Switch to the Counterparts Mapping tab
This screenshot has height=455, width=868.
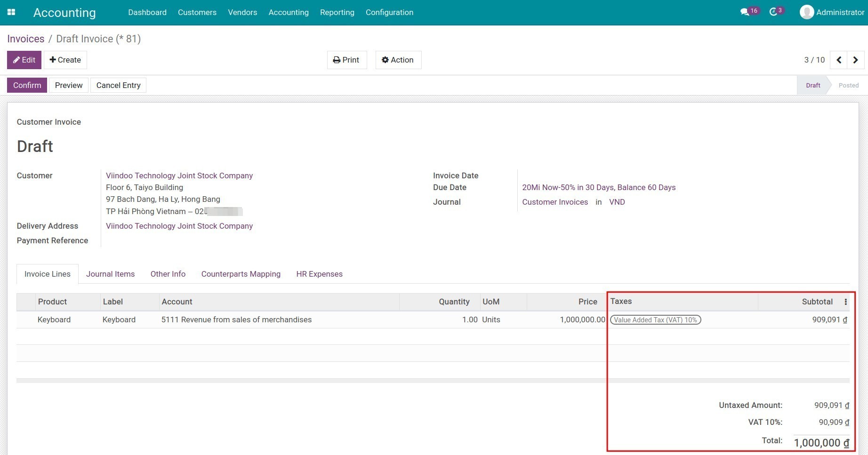[241, 274]
